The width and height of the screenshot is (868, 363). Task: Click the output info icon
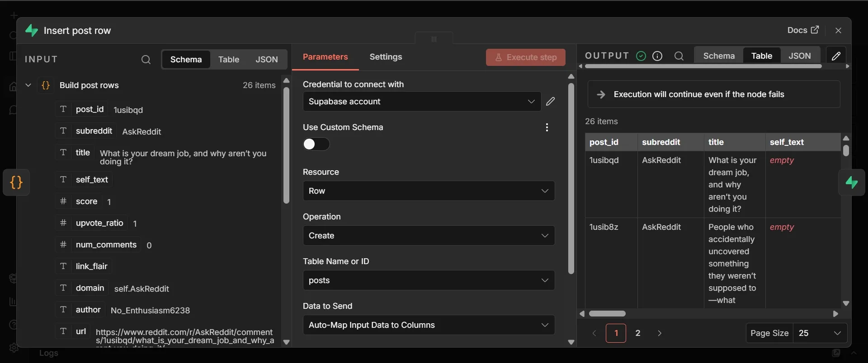(658, 56)
